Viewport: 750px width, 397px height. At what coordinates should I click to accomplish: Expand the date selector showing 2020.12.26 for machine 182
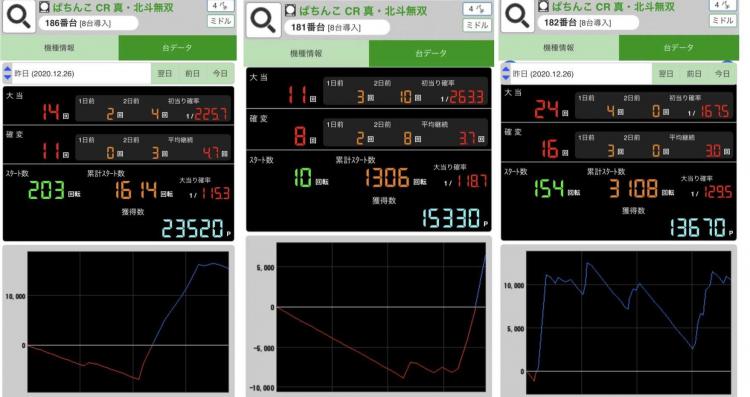tap(576, 74)
